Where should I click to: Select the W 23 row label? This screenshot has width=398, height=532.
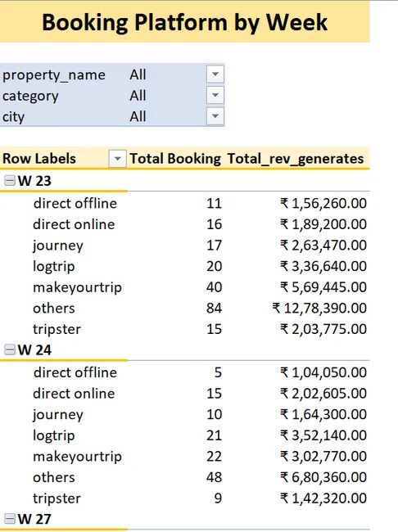(x=34, y=181)
